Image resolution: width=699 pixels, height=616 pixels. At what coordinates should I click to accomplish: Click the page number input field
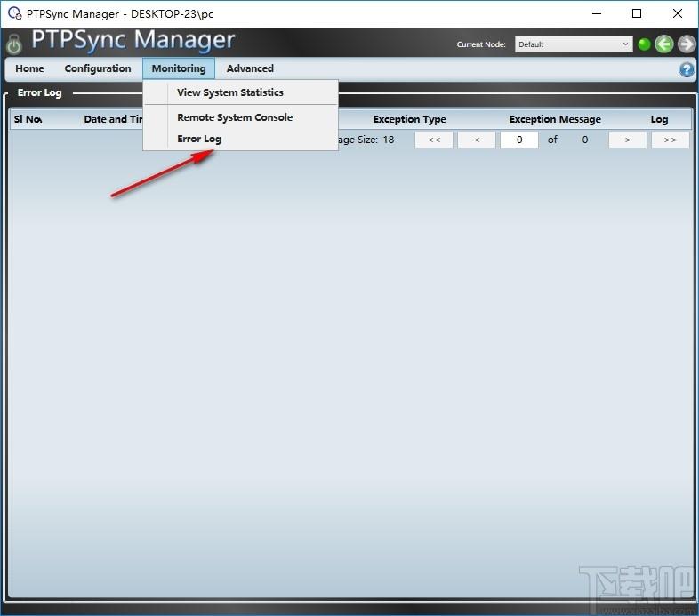[x=519, y=140]
